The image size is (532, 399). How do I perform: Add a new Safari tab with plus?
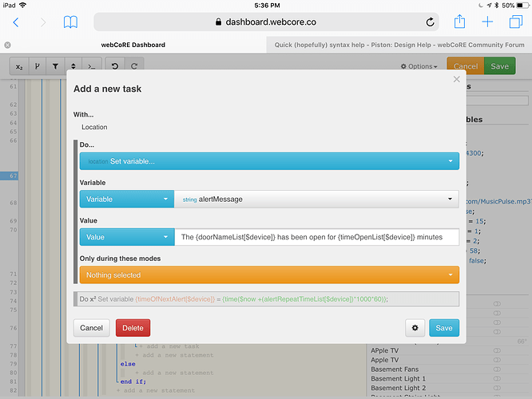click(x=487, y=22)
